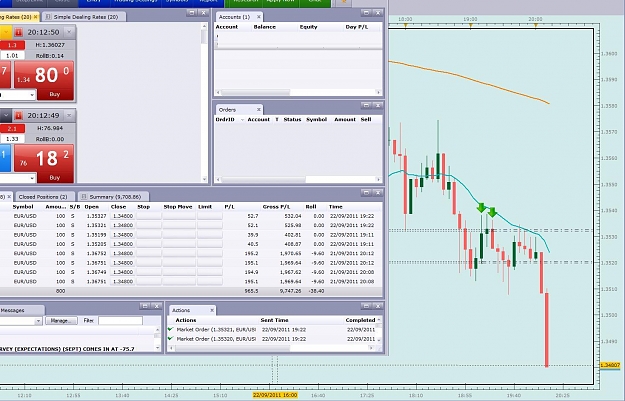Click the 22/09/2011 16:00 date label

275,395
